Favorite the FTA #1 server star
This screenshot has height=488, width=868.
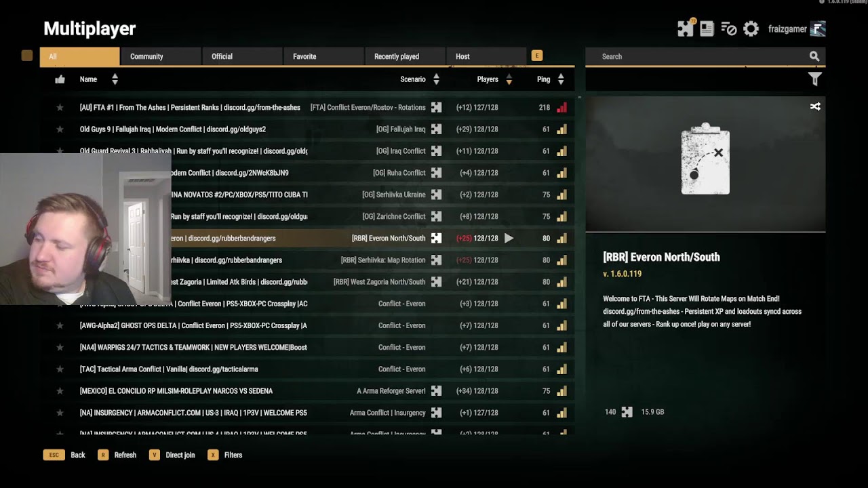click(x=60, y=108)
